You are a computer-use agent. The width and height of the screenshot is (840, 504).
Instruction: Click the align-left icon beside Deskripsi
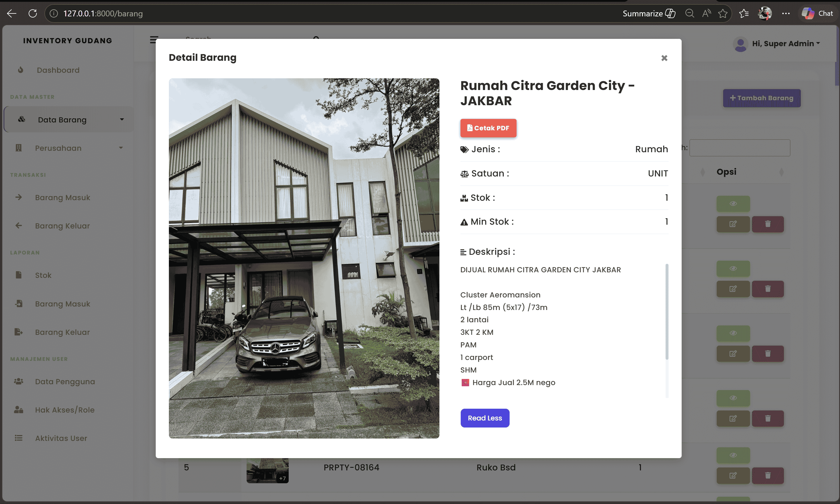pos(463,252)
